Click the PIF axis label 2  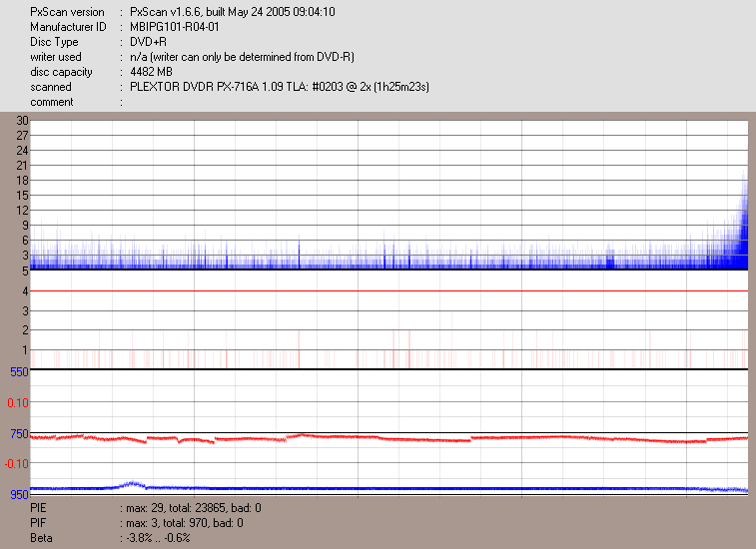[26, 330]
